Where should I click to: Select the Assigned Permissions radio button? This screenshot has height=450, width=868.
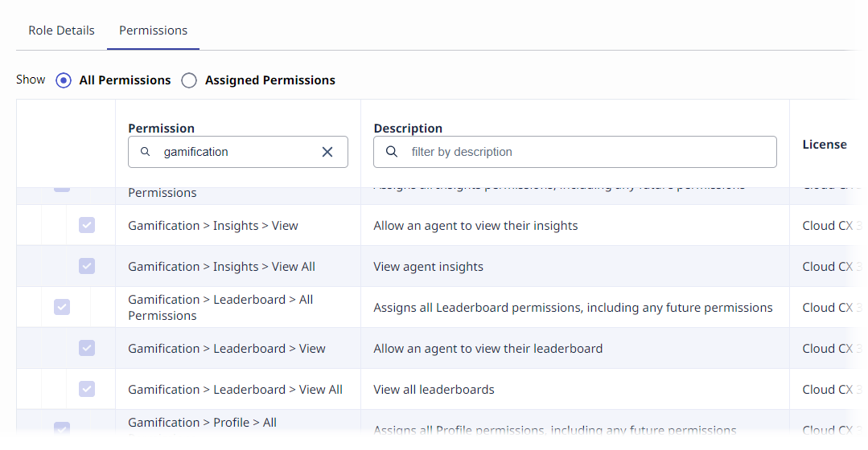(x=189, y=80)
